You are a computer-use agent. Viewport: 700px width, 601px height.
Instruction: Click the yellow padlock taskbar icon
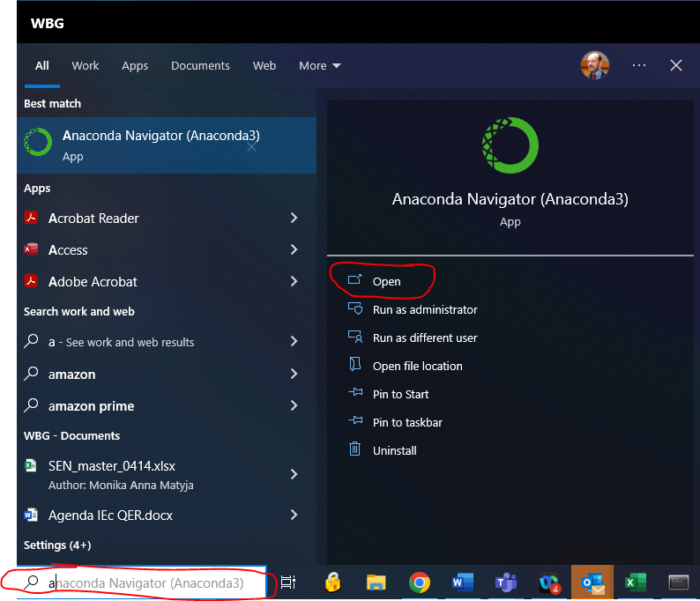(x=333, y=582)
